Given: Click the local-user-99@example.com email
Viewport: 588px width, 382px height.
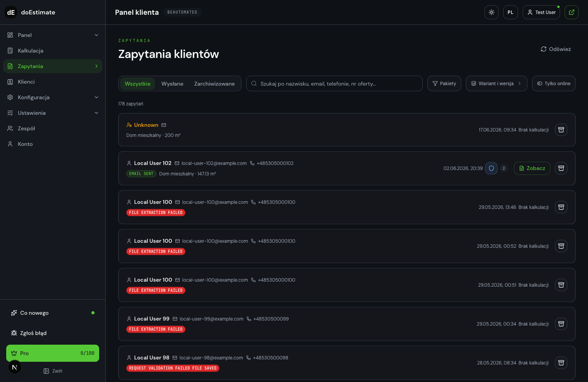Looking at the screenshot, I should pos(212,319).
